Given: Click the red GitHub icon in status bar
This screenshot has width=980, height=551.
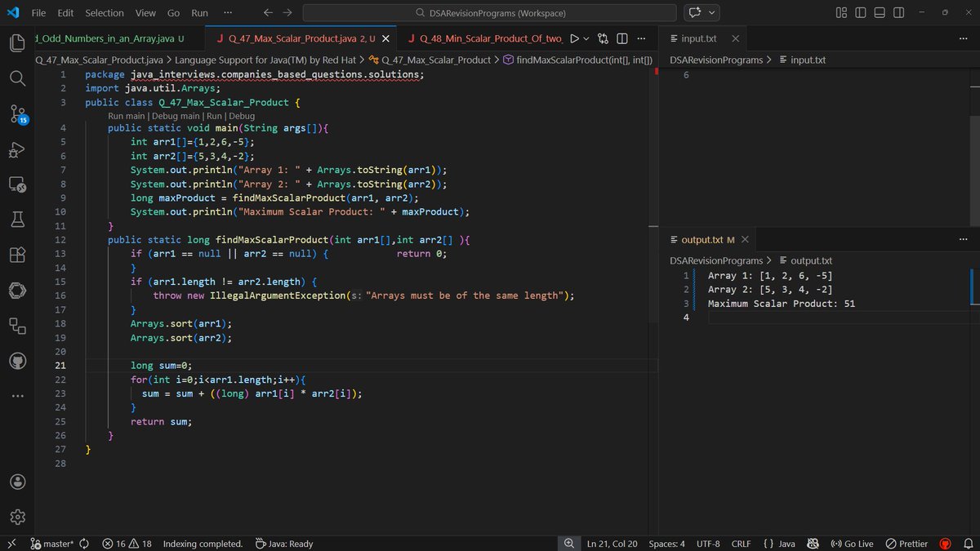Looking at the screenshot, I should pyautogui.click(x=946, y=544).
